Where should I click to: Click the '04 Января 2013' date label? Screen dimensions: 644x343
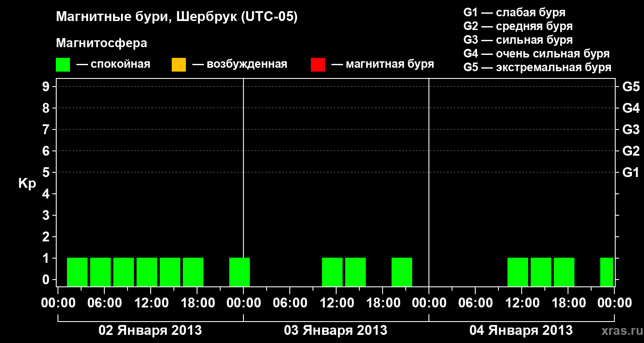pos(521,331)
